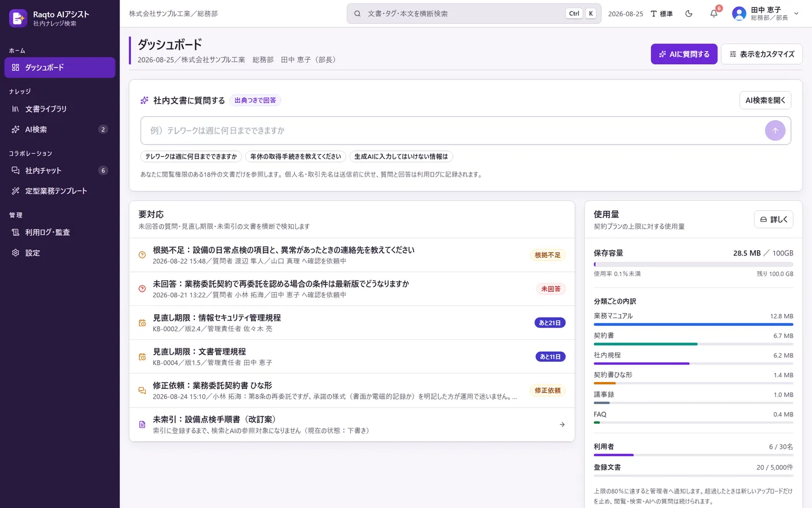The width and height of the screenshot is (812, 508).
Task: Click the 田中 恵子 user avatar icon
Action: coord(739,13)
